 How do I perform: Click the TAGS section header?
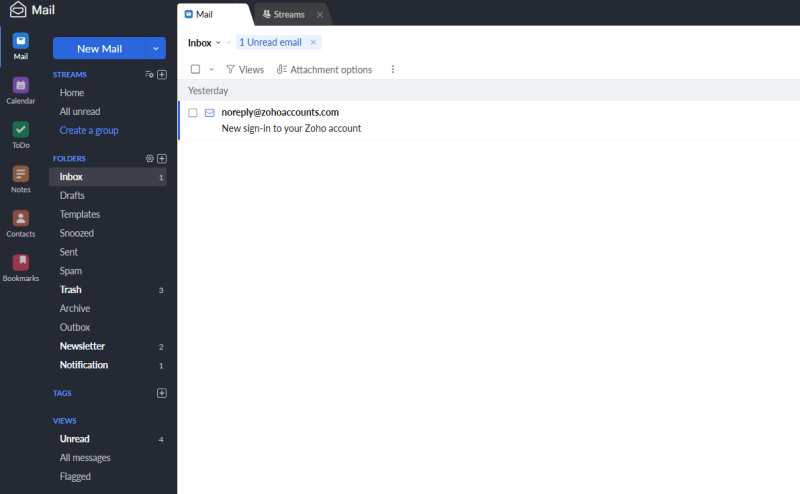coord(62,393)
